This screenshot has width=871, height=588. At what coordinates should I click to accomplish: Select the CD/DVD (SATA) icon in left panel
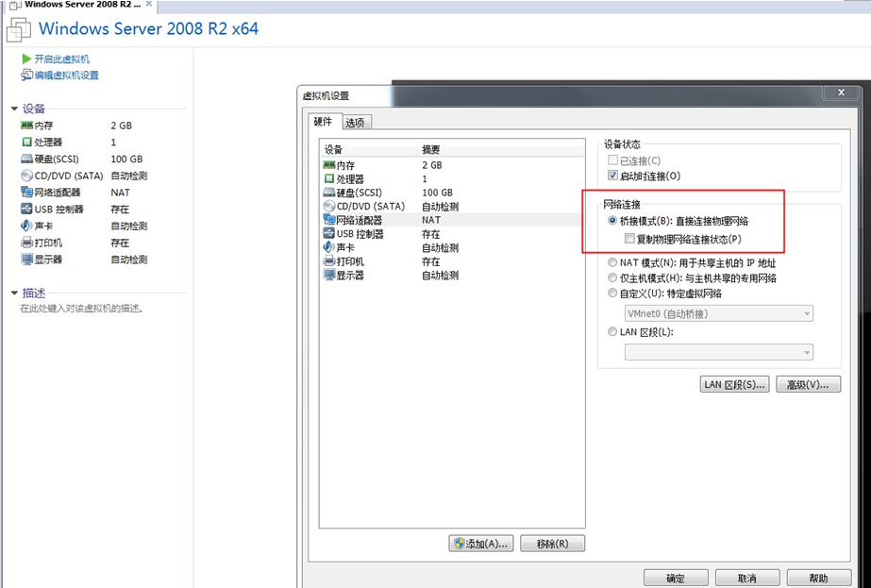(x=26, y=176)
